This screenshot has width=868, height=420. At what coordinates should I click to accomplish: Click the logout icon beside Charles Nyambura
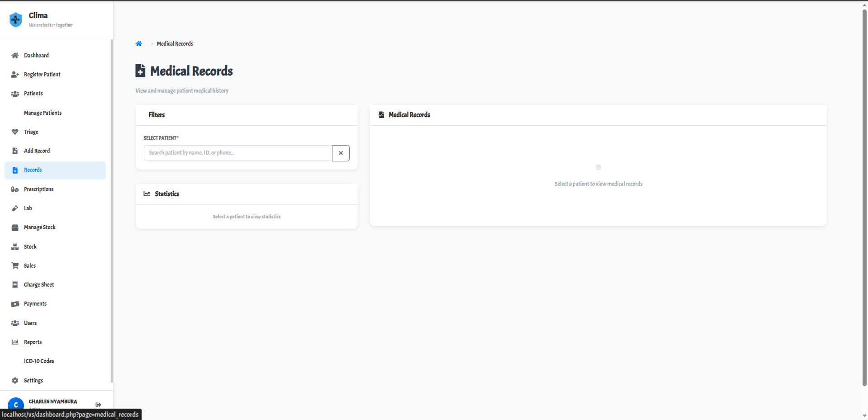[98, 405]
